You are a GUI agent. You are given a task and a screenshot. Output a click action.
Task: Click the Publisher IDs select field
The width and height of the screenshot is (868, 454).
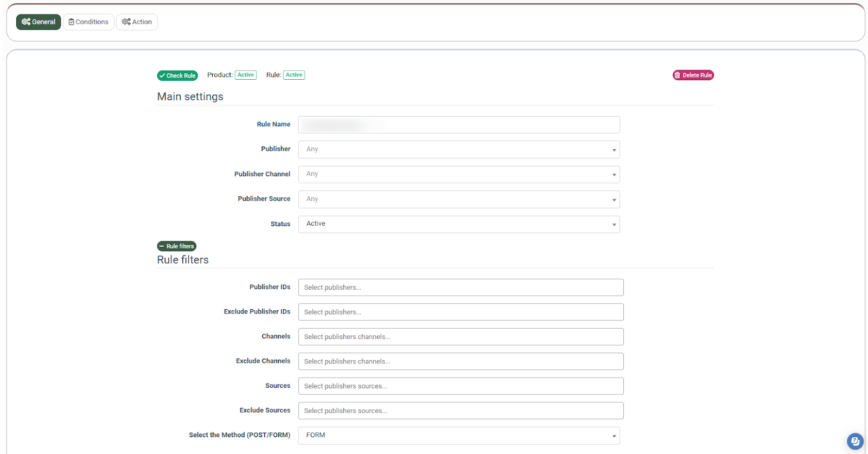tap(461, 287)
